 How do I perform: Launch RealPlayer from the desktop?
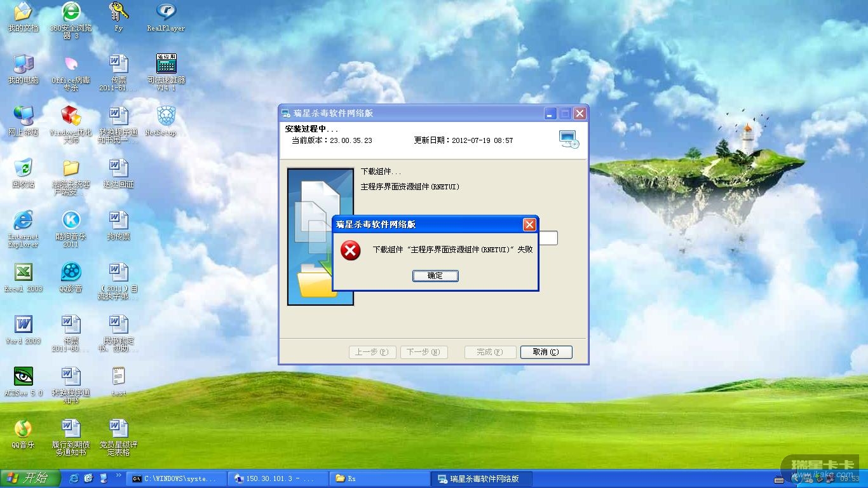(166, 17)
